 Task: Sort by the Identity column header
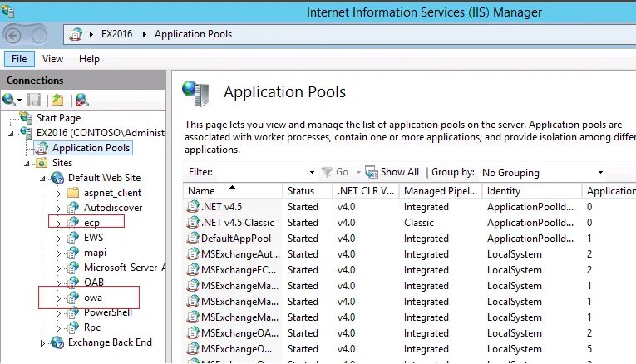pos(532,191)
